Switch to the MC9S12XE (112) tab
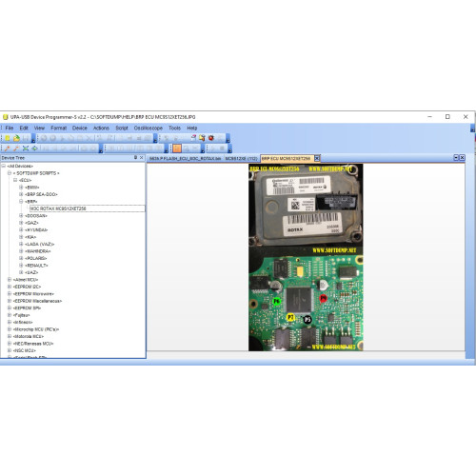 coord(241,158)
